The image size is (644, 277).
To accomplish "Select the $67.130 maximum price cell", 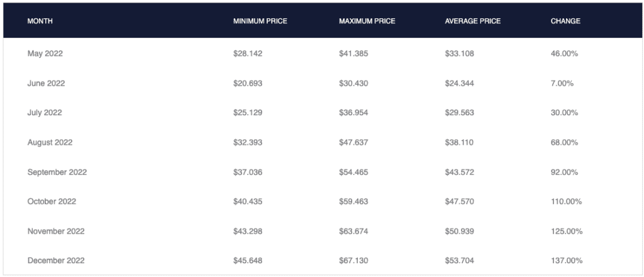I will click(353, 261).
